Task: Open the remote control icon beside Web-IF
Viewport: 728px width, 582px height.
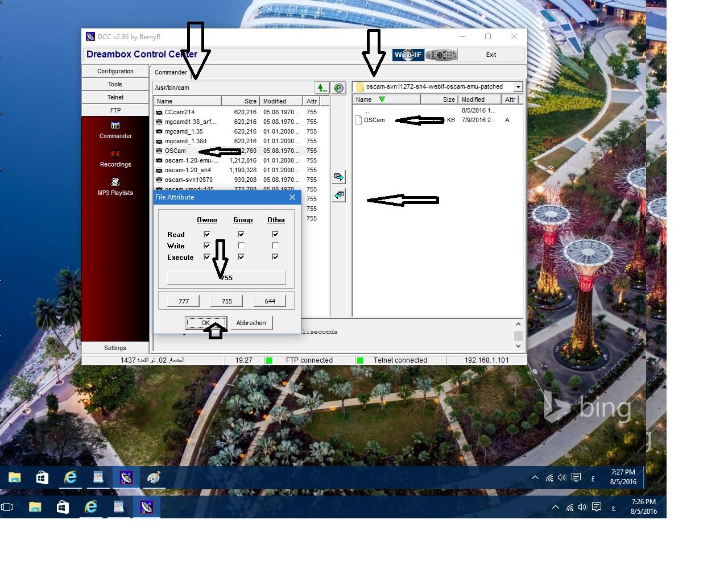Action: [x=440, y=55]
